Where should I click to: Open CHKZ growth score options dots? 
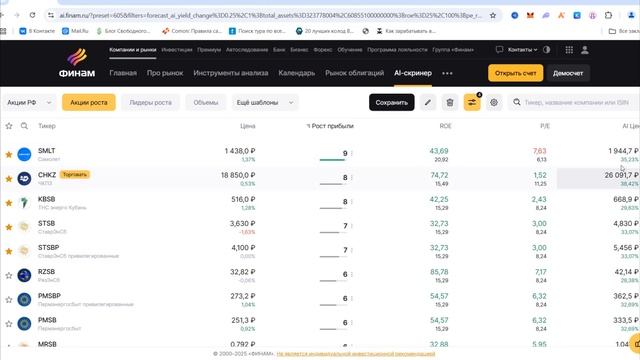(x=352, y=178)
